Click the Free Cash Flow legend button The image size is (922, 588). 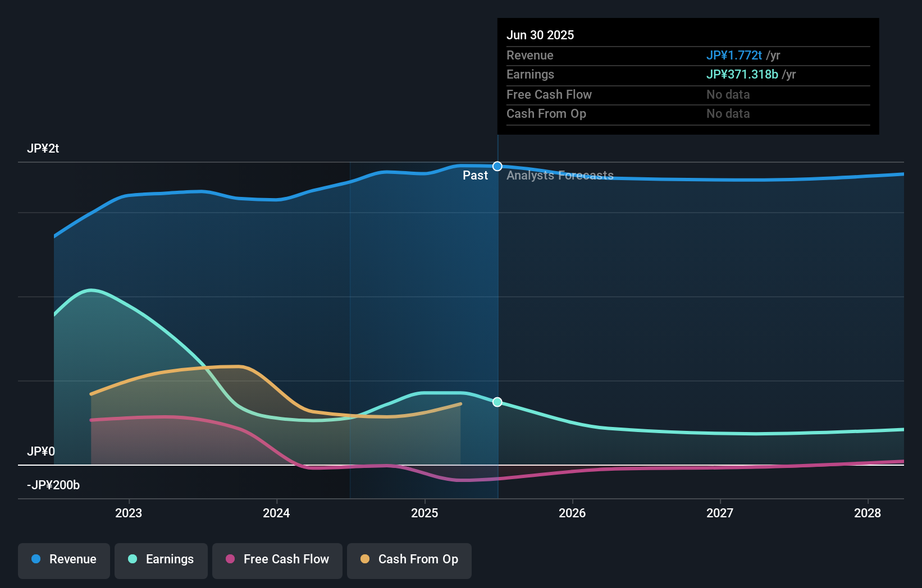[x=277, y=559]
